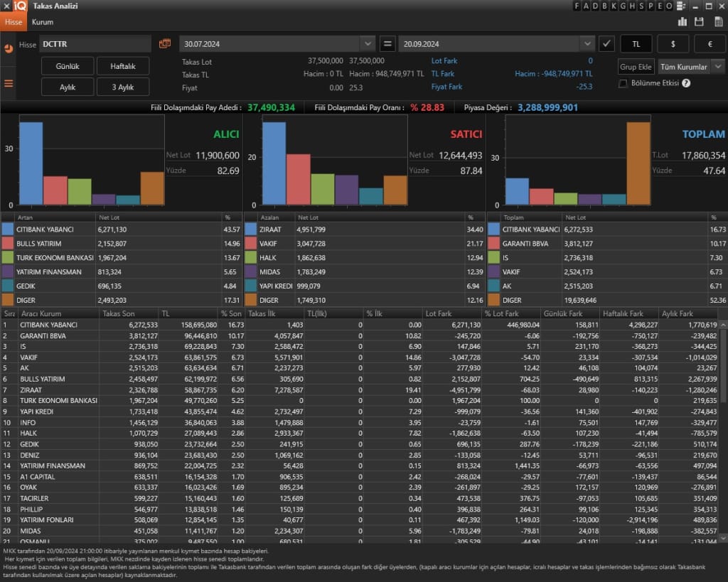Click the B shortcut icon in title bar
The image size is (728, 582).
[x=604, y=6]
